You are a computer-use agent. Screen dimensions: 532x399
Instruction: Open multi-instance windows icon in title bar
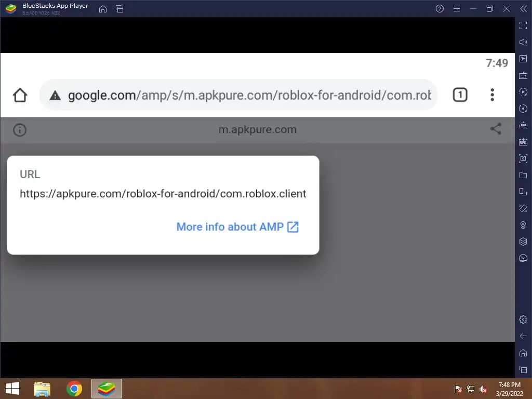(119, 9)
